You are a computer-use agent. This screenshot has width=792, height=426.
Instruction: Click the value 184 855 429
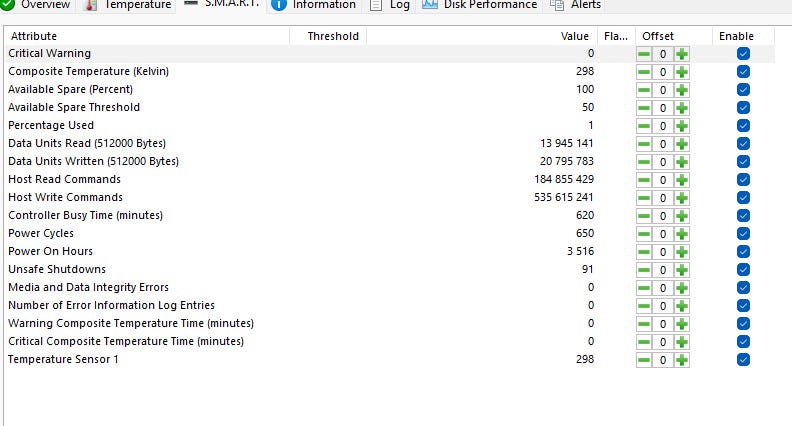pyautogui.click(x=564, y=179)
